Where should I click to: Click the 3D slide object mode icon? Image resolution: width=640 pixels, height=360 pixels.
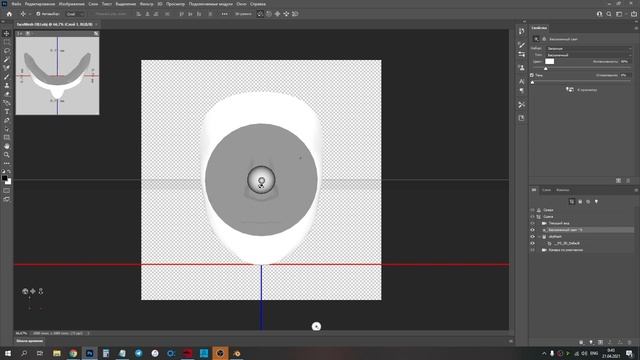tap(286, 14)
